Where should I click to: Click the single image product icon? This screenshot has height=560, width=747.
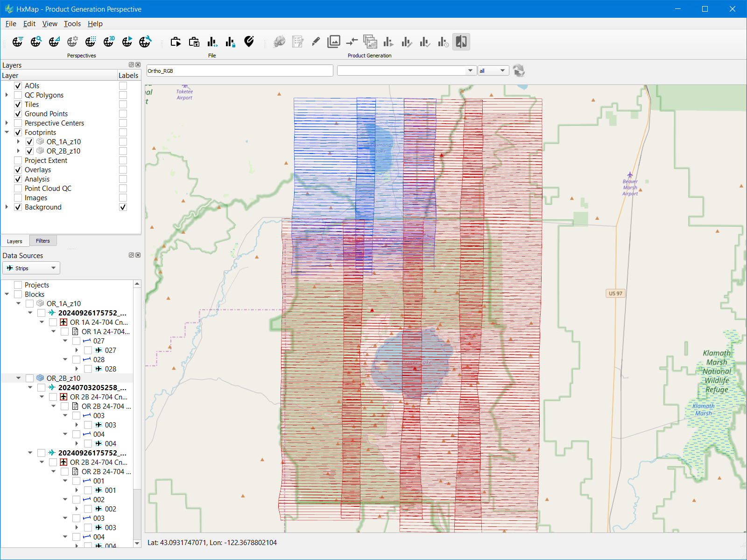[333, 42]
